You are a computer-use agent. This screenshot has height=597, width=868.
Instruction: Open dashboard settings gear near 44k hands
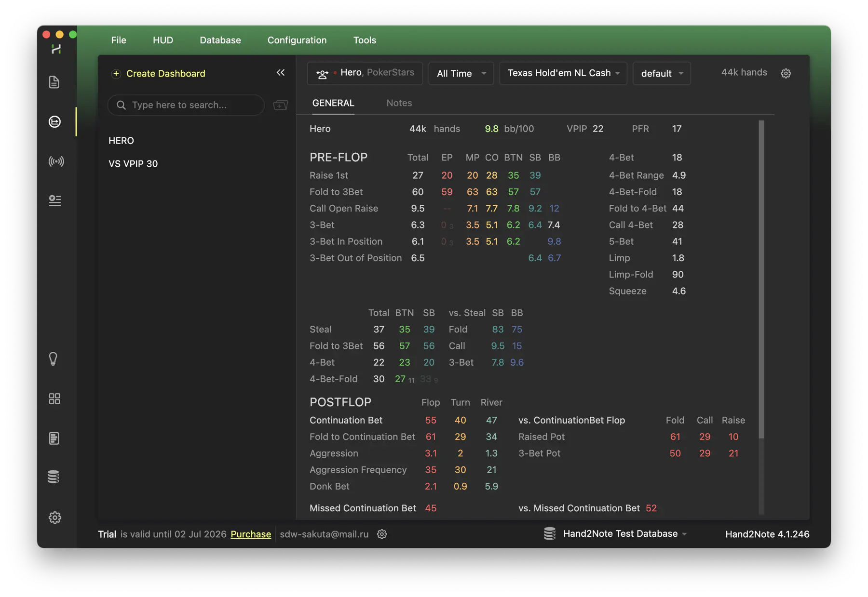[x=786, y=73]
